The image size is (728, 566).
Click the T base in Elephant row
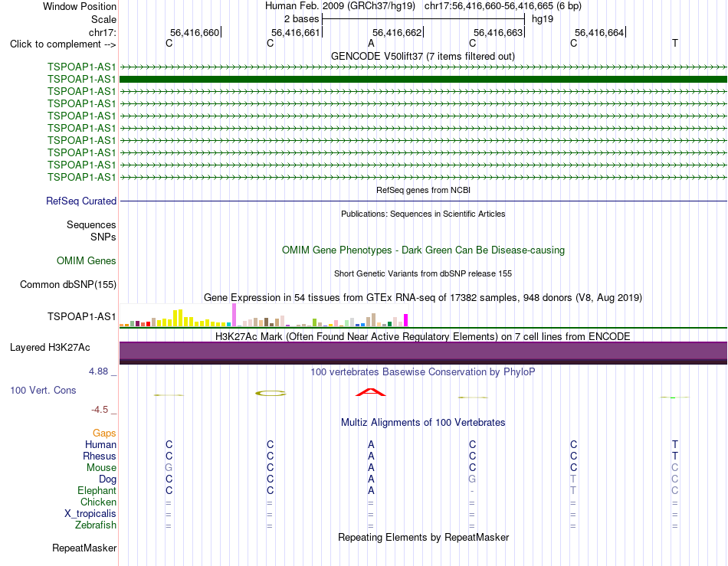(573, 490)
